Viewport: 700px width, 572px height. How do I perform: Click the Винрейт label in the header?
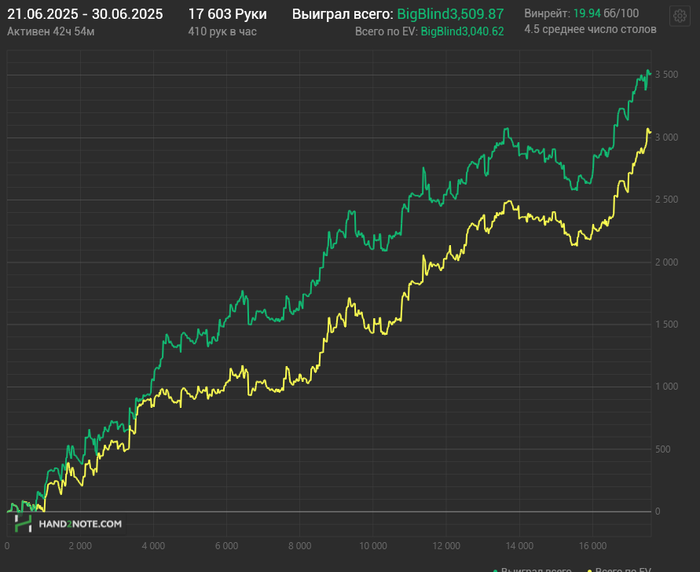point(546,14)
